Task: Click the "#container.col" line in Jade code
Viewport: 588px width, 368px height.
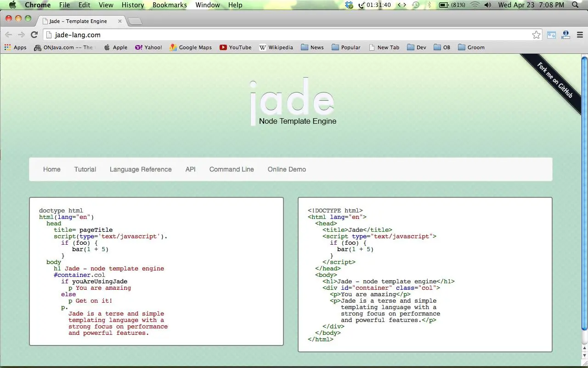Action: point(79,275)
